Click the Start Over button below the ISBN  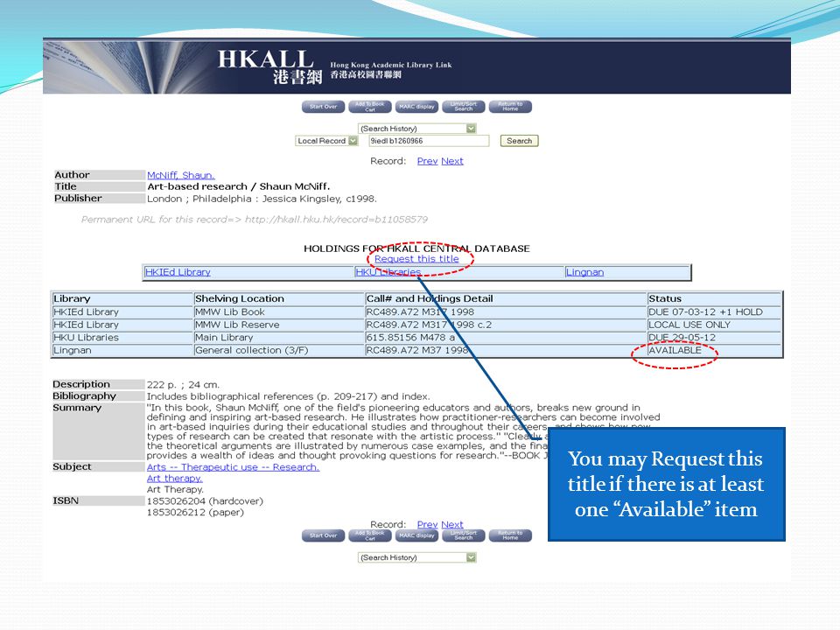click(323, 535)
